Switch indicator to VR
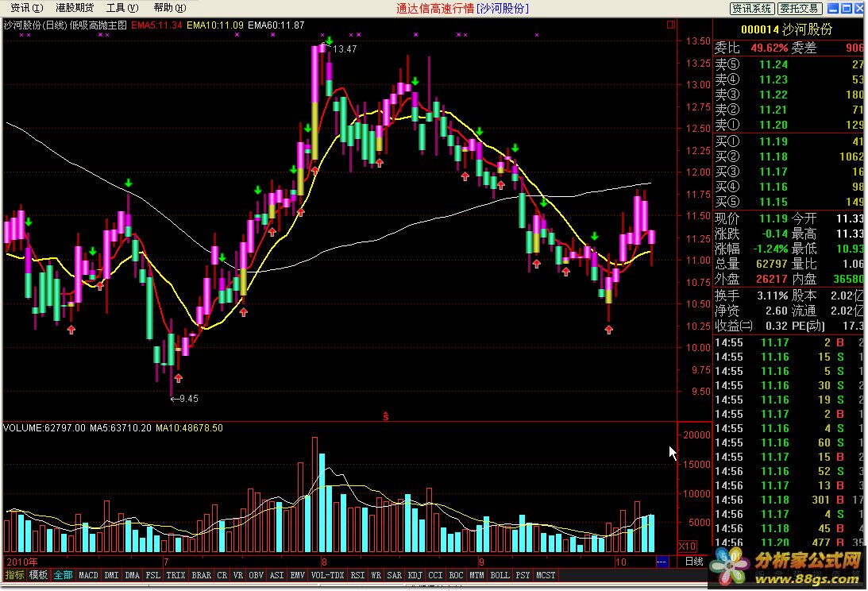This screenshot has width=868, height=591. pos(238,575)
